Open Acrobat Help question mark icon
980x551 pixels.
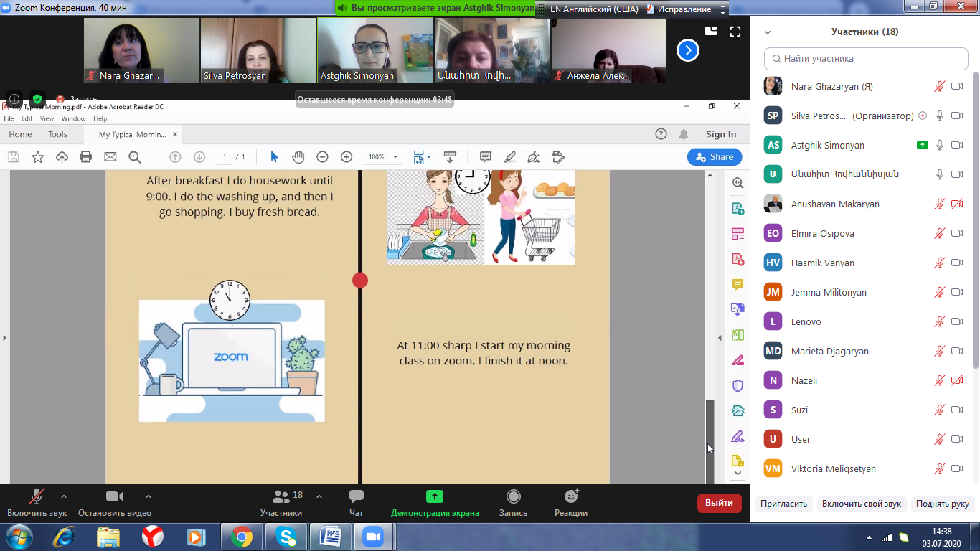(661, 134)
